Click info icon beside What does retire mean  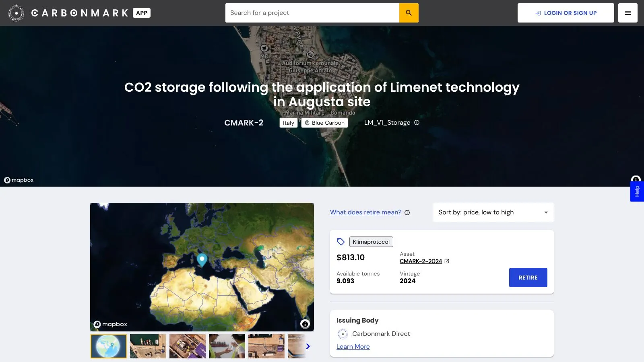[x=407, y=212]
